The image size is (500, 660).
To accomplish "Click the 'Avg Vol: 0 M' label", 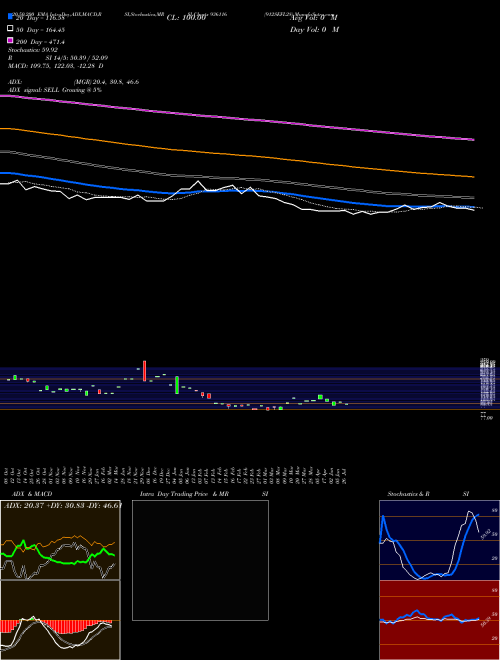I will coord(314,18).
